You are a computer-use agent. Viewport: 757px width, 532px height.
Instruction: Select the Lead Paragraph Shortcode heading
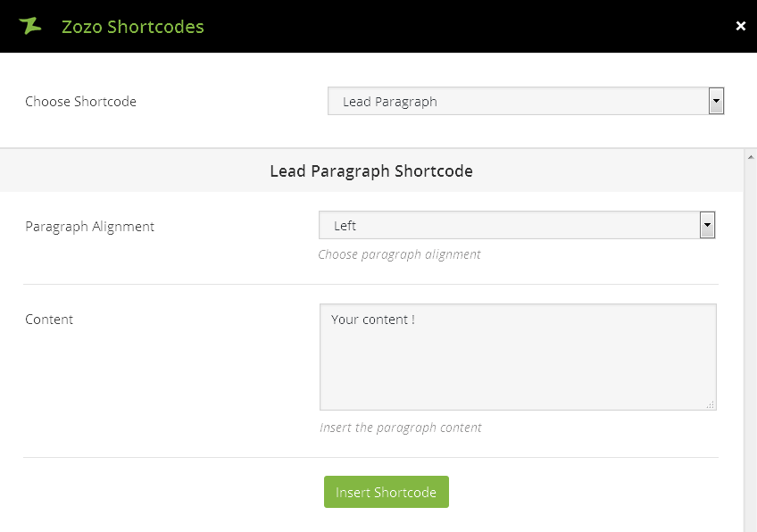pos(371,170)
